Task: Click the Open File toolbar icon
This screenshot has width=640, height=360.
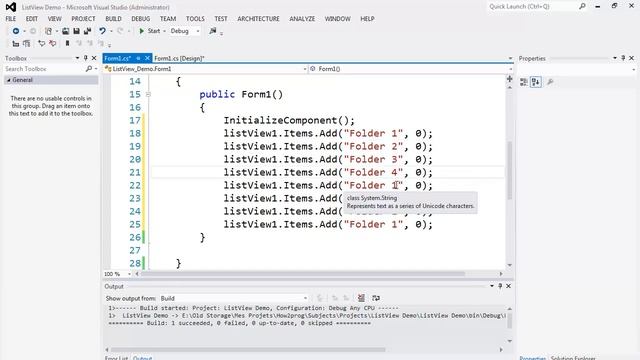Action: [x=65, y=31]
